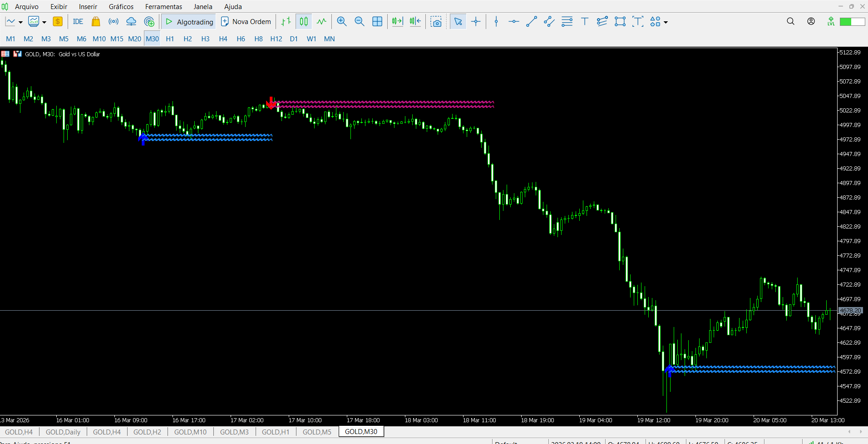The width and height of the screenshot is (868, 444).
Task: Select the crosshair cursor tool
Action: pos(476,22)
